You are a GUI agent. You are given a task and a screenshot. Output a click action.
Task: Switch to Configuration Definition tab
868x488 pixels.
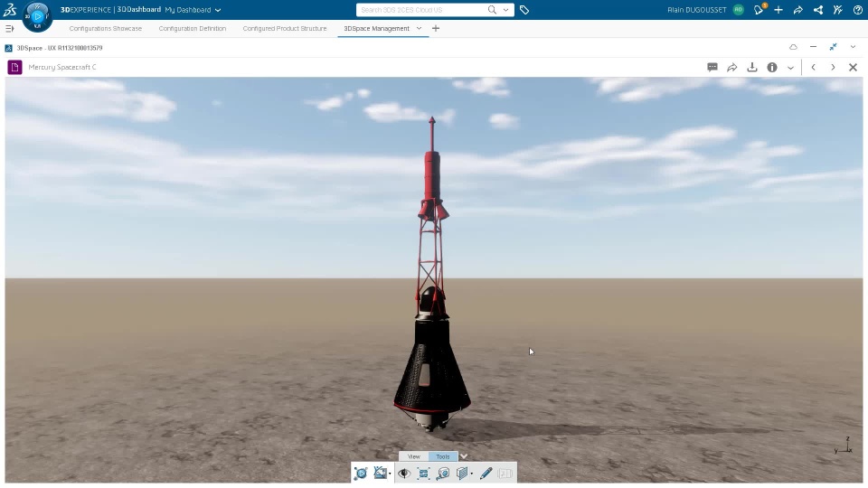[192, 28]
